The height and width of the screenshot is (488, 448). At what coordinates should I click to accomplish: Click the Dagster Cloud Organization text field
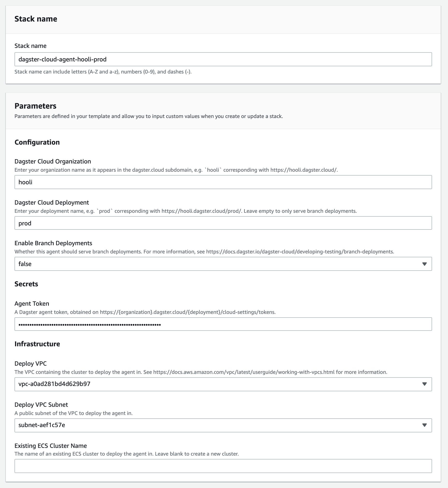tap(223, 182)
